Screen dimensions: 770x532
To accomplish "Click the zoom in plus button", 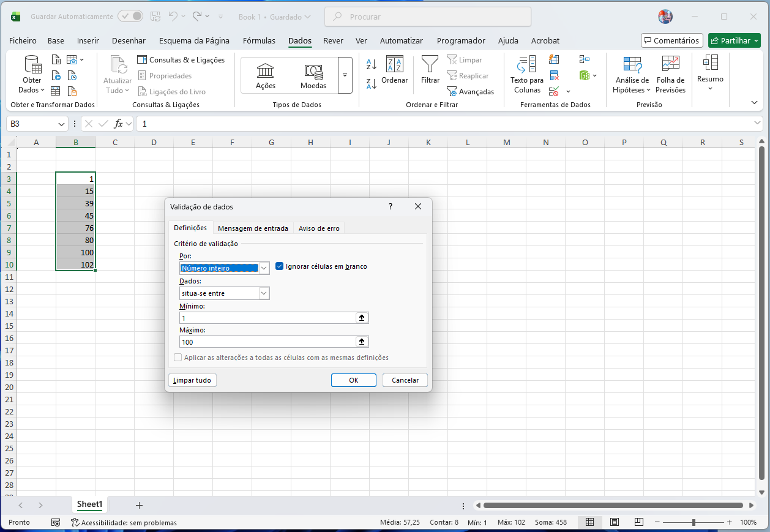I will click(729, 522).
